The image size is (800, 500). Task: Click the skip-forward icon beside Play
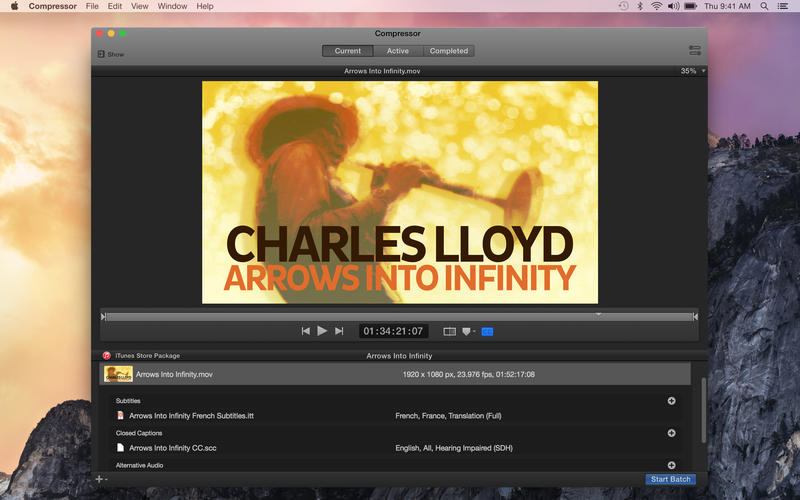[339, 331]
